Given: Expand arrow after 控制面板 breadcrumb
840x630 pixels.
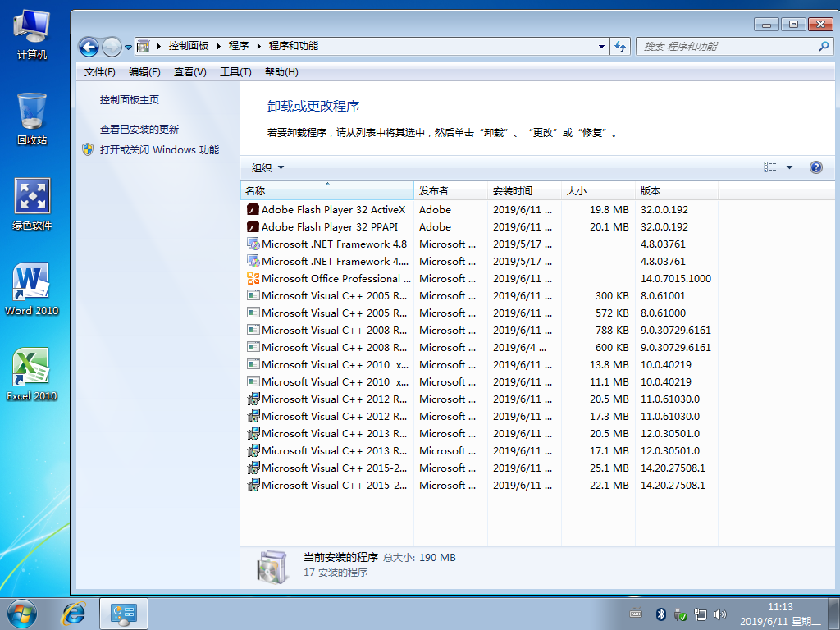Looking at the screenshot, I should tap(218, 47).
